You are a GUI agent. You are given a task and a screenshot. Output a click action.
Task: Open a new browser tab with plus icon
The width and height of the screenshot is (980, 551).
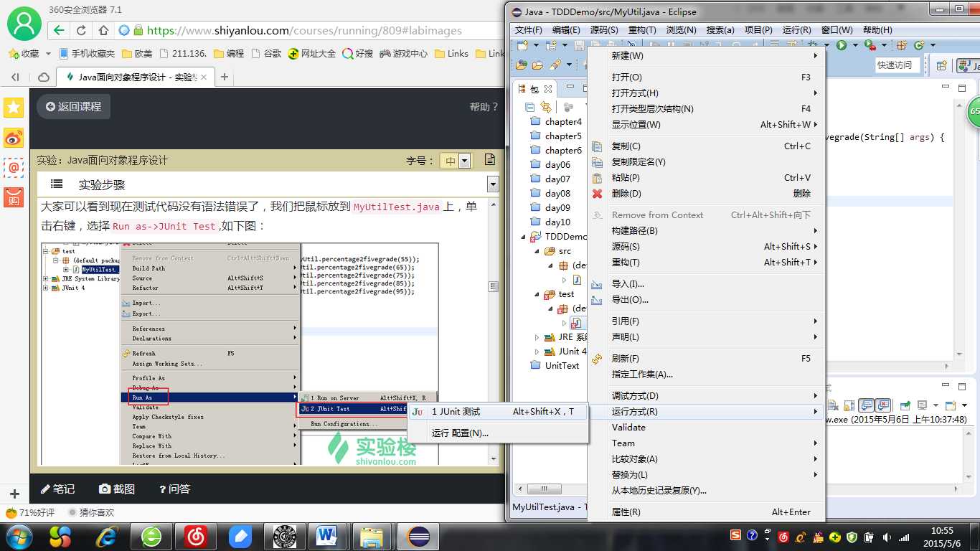225,77
